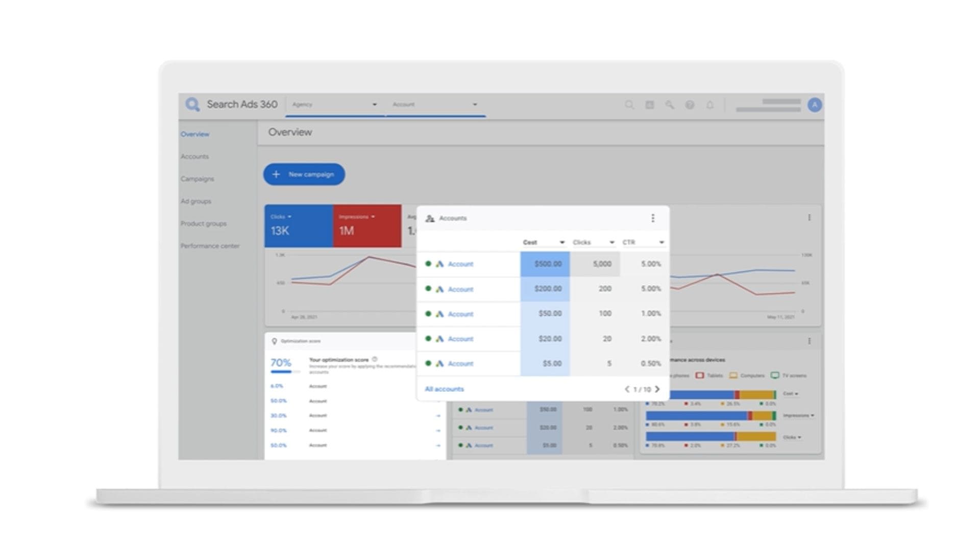Select the Clicks 13K metric tile
The width and height of the screenshot is (980, 551).
pyautogui.click(x=298, y=226)
